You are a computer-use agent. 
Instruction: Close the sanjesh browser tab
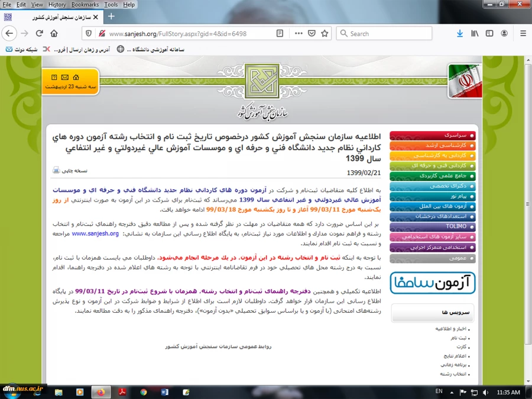96,17
